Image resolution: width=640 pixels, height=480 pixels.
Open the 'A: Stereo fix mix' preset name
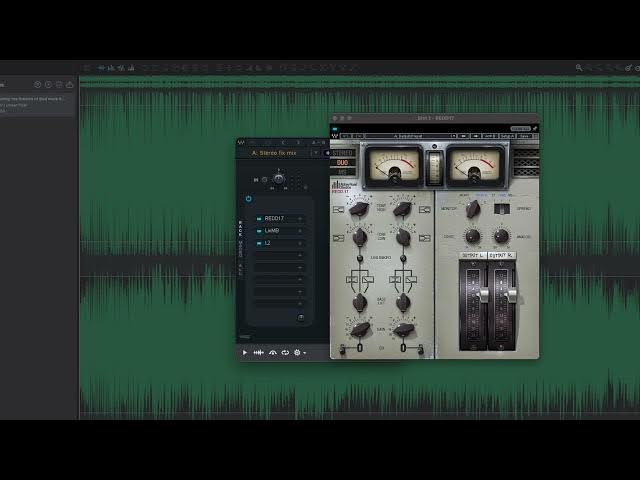pos(274,153)
